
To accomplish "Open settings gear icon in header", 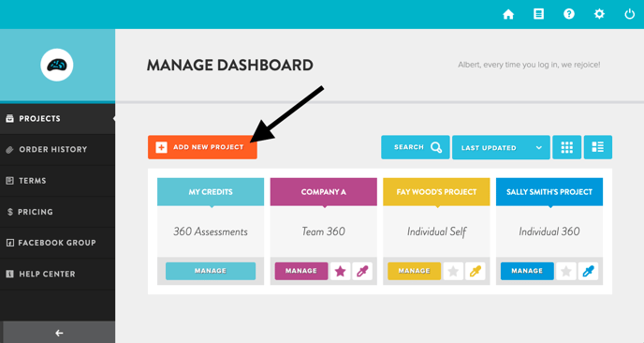I will point(599,14).
